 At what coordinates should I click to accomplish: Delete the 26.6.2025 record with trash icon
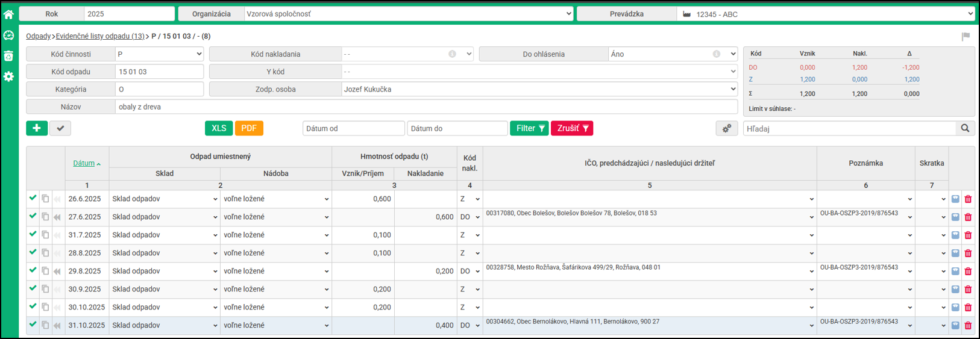(x=968, y=199)
